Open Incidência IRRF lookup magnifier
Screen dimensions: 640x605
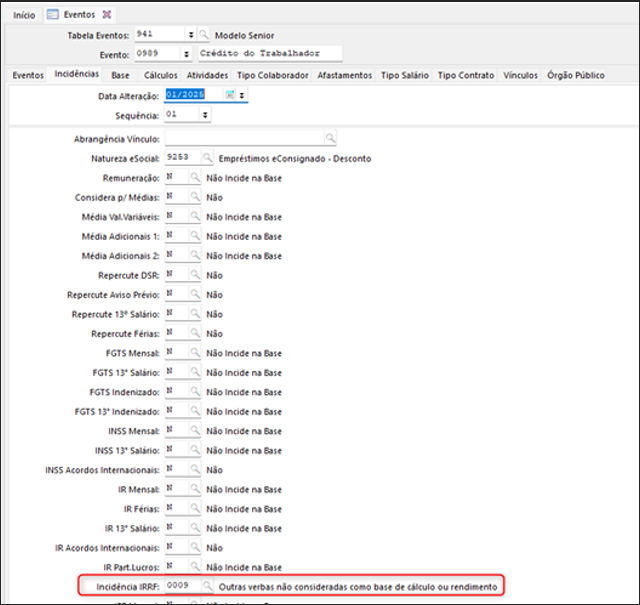pos(207,586)
